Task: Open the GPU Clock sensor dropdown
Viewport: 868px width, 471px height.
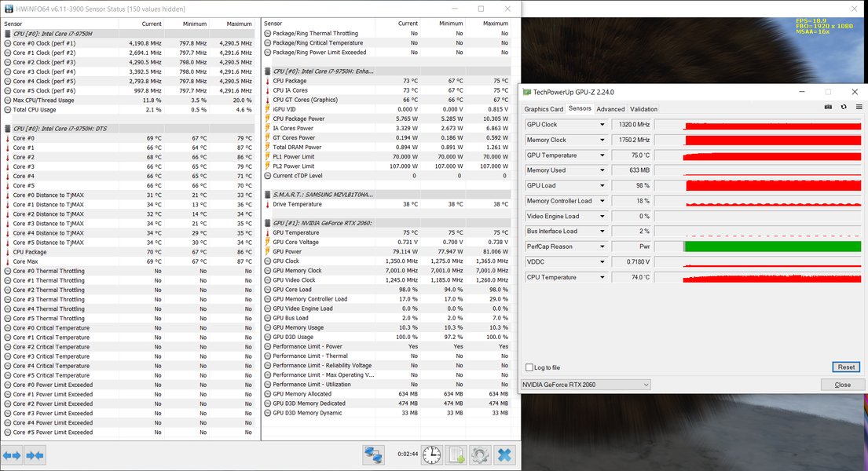Action: [602, 125]
